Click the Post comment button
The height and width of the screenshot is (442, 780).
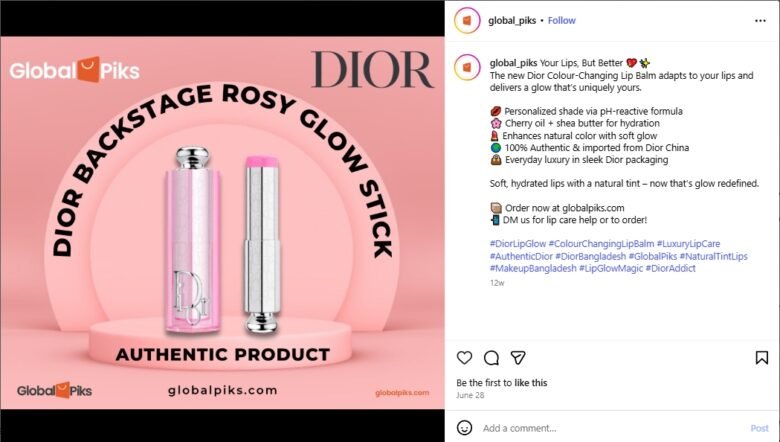(759, 428)
